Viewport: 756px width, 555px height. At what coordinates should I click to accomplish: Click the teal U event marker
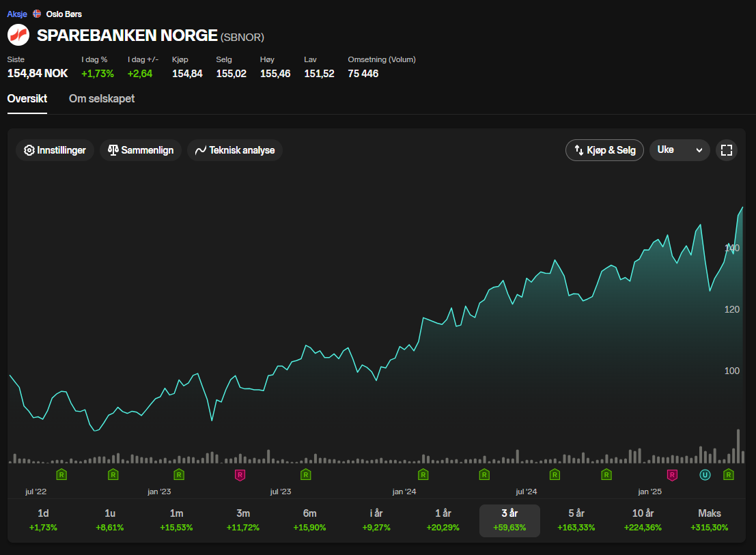(x=705, y=474)
